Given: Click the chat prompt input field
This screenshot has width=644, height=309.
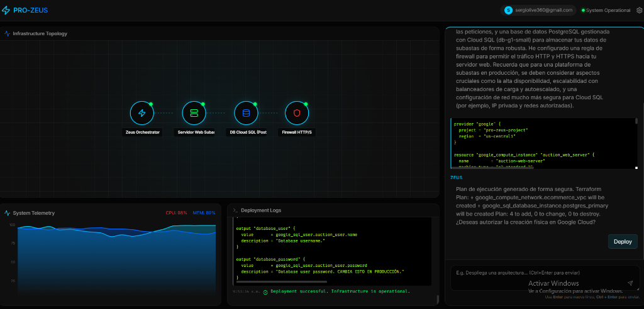Looking at the screenshot, I should (544, 278).
